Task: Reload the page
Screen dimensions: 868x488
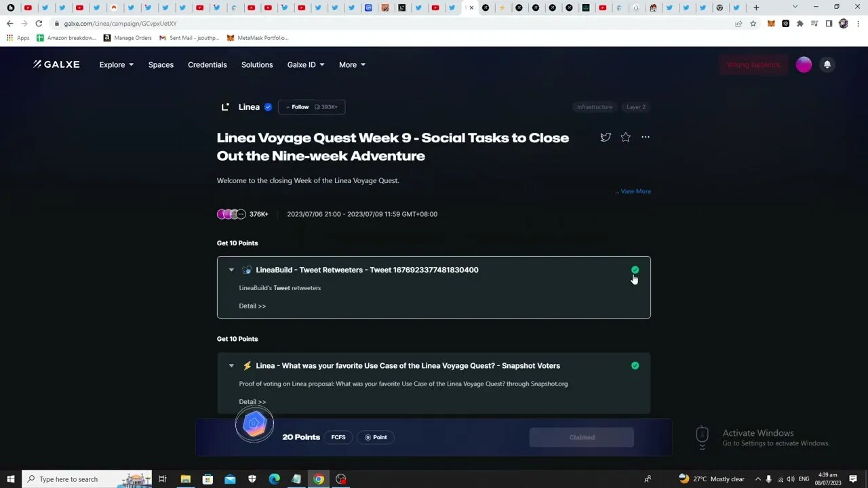Action: 39,23
